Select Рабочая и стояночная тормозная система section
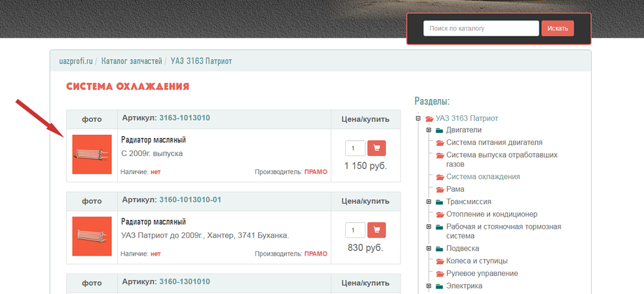 [503, 231]
